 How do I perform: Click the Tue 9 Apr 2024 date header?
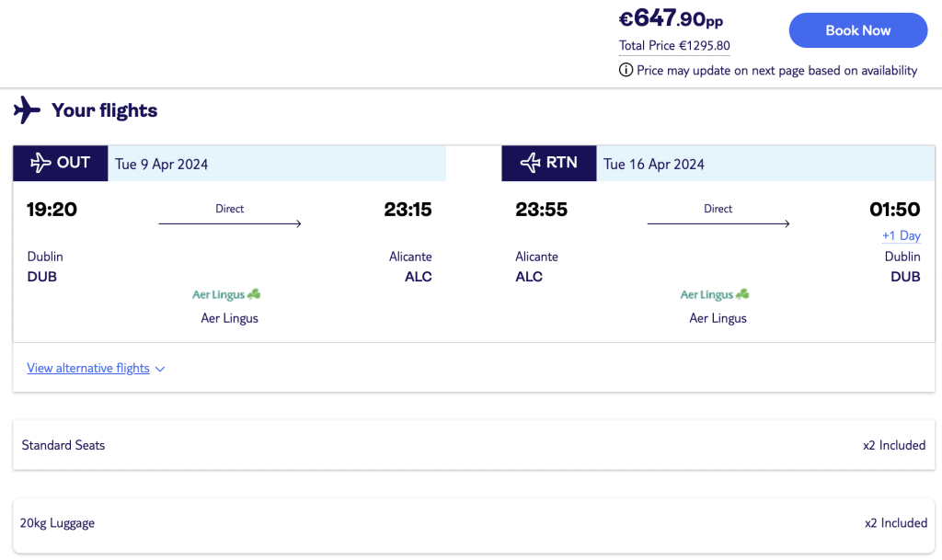click(162, 164)
